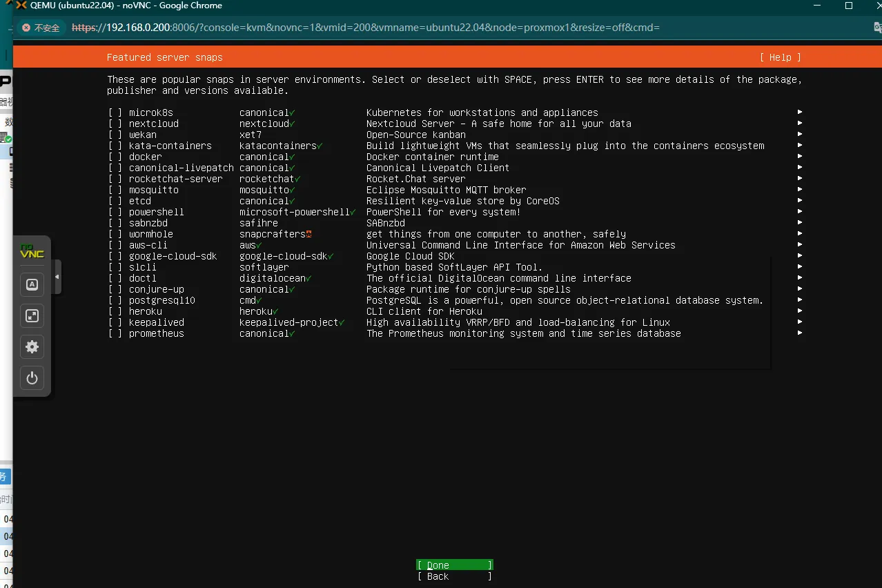
Task: Click the Done button
Action: [455, 565]
